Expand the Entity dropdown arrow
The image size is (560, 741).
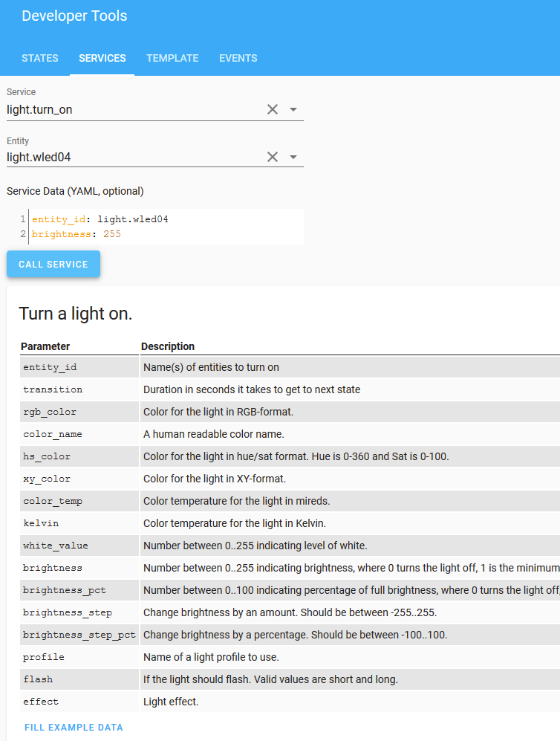(x=293, y=157)
